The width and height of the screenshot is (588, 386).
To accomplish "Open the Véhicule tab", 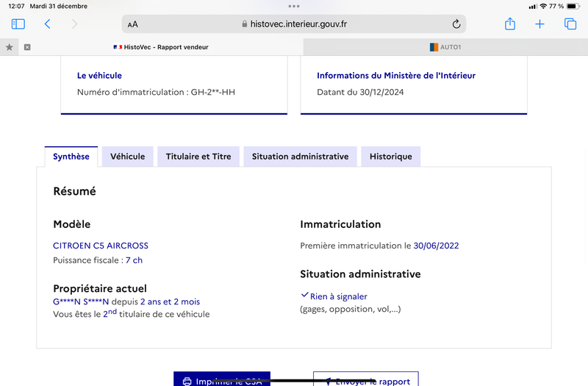I will [x=127, y=157].
